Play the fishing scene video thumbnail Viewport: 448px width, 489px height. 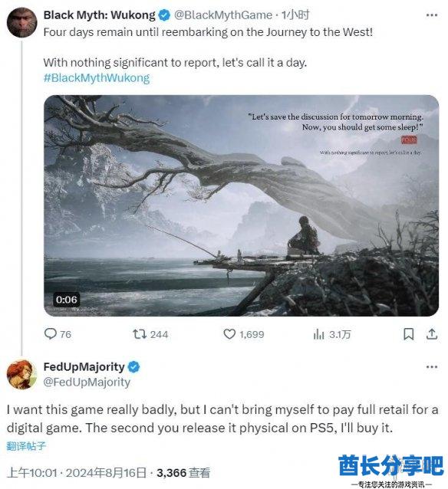[241, 205]
